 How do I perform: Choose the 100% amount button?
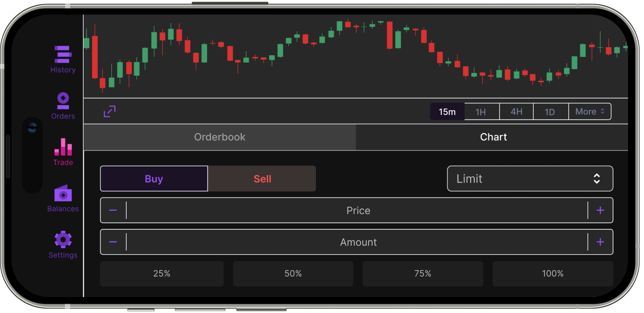[x=552, y=274]
